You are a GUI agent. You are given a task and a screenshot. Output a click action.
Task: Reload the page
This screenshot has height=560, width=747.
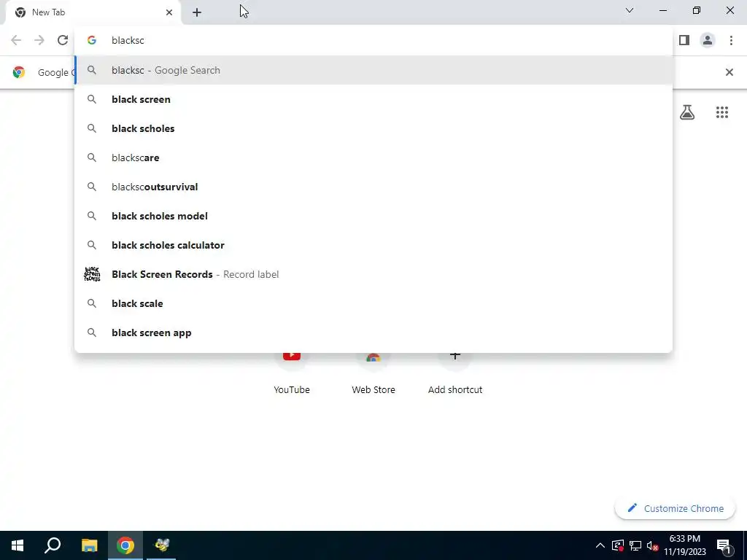[x=63, y=40]
